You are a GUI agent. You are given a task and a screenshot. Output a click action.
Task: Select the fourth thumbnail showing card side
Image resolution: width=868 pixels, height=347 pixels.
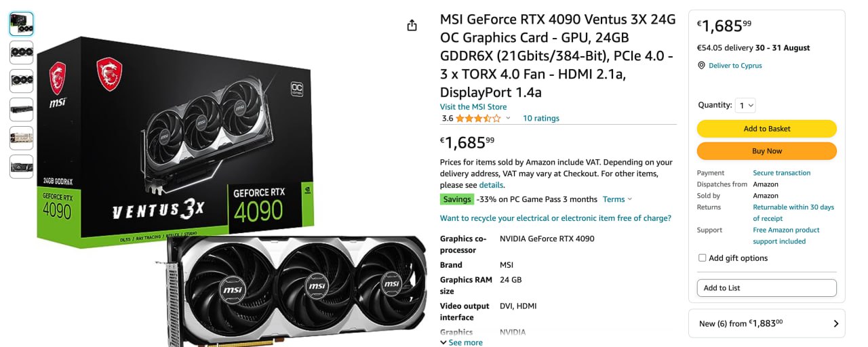(21, 109)
